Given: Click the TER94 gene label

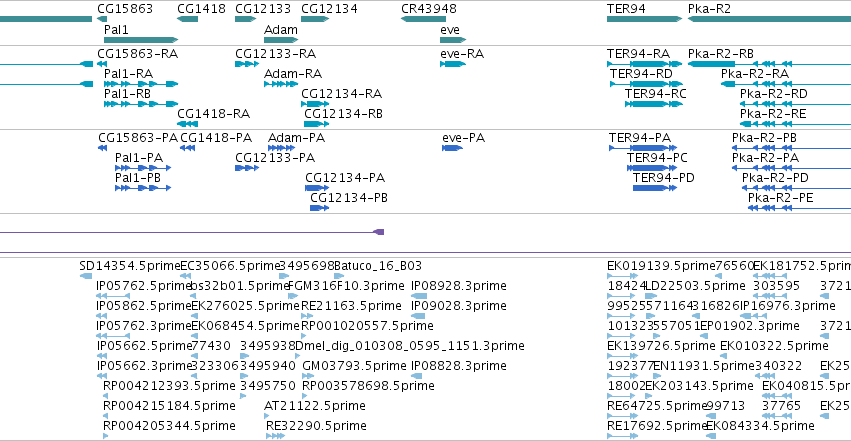Looking at the screenshot, I should tap(626, 9).
